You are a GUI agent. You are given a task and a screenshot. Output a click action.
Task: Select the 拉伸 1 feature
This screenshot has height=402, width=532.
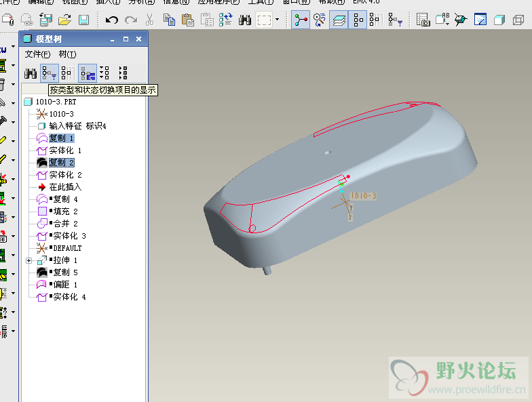point(57,260)
